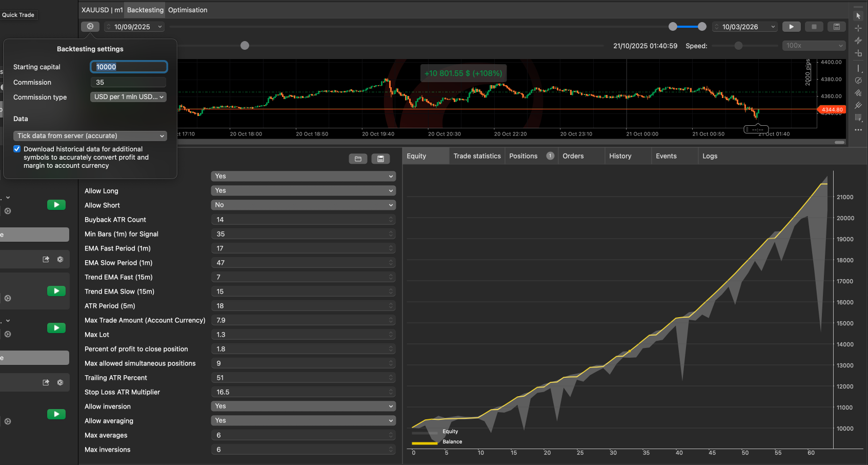Open the Allow averaging dropdown
This screenshot has width=868, height=465.
click(303, 420)
